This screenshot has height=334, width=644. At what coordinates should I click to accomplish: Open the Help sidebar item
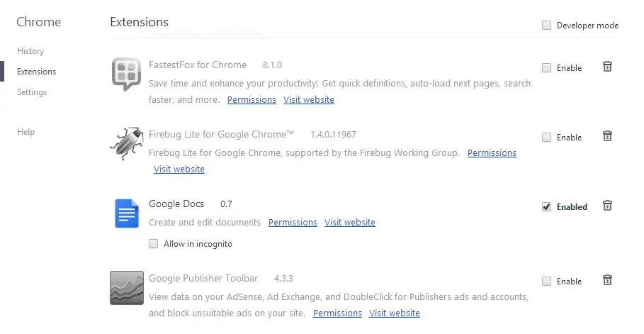[26, 132]
